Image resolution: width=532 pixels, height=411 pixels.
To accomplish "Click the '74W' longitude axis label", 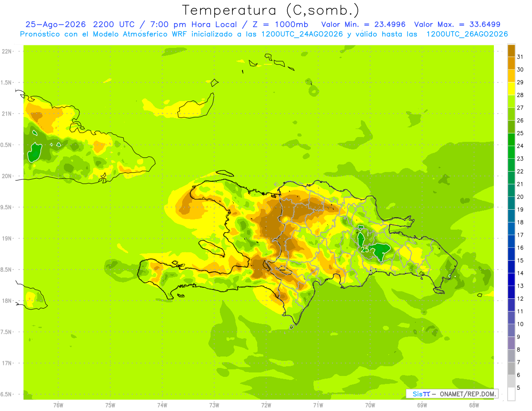I will [x=162, y=405].
